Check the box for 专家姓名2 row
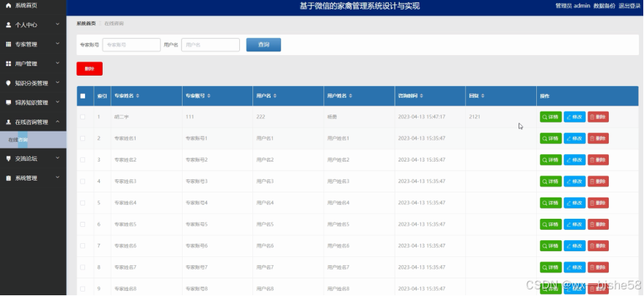 pyautogui.click(x=83, y=159)
